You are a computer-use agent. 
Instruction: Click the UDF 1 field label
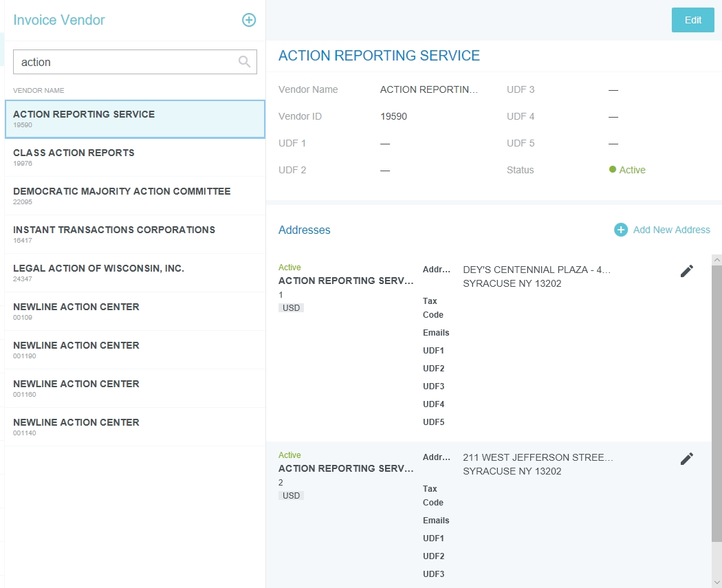click(x=292, y=143)
